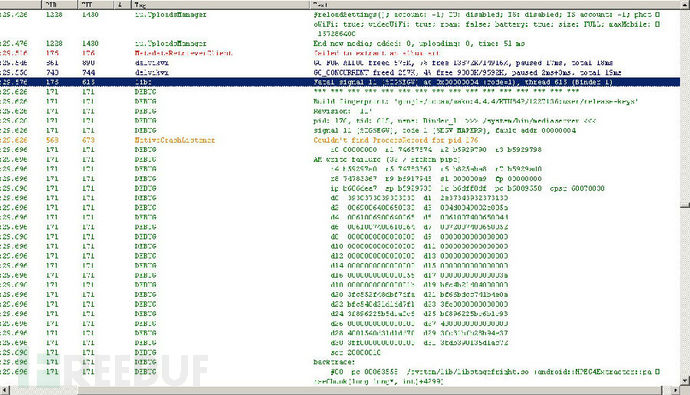Click TID 744 in the GC_CONCURRENT row
This screenshot has height=395, width=690.
pos(88,72)
